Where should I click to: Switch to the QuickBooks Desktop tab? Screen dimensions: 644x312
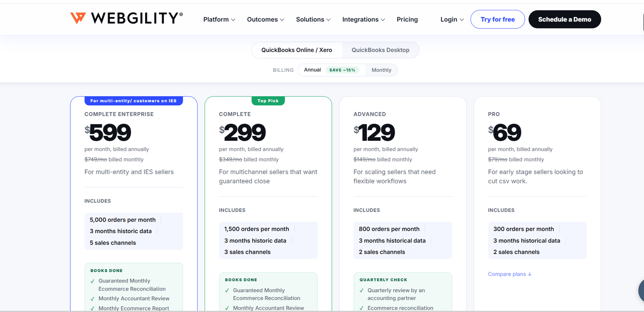[381, 50]
